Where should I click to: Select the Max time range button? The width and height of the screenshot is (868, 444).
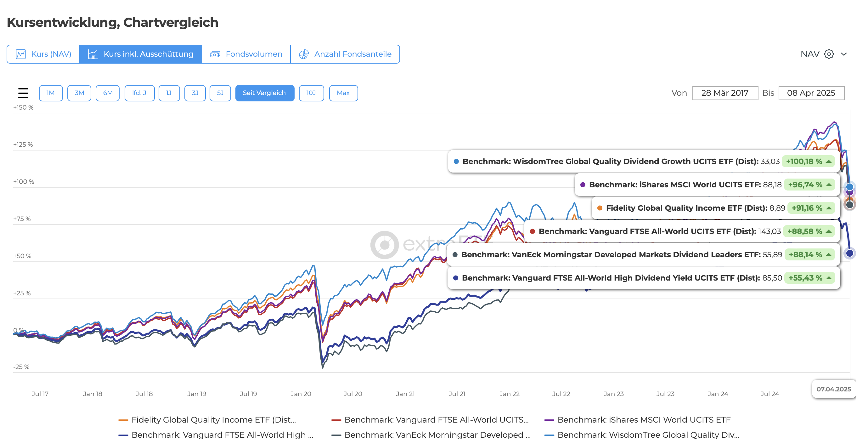tap(343, 93)
